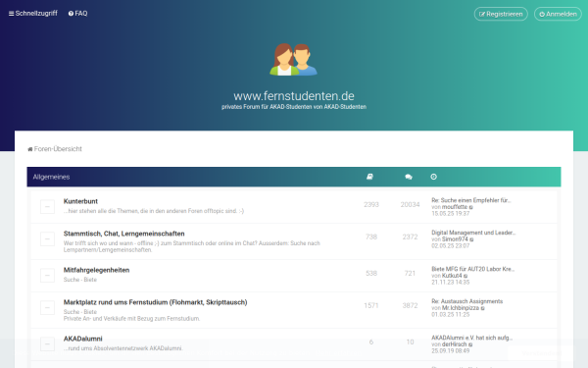This screenshot has width=588, height=368.
Task: Click the AKADalumni forum status icon
Action: click(47, 344)
